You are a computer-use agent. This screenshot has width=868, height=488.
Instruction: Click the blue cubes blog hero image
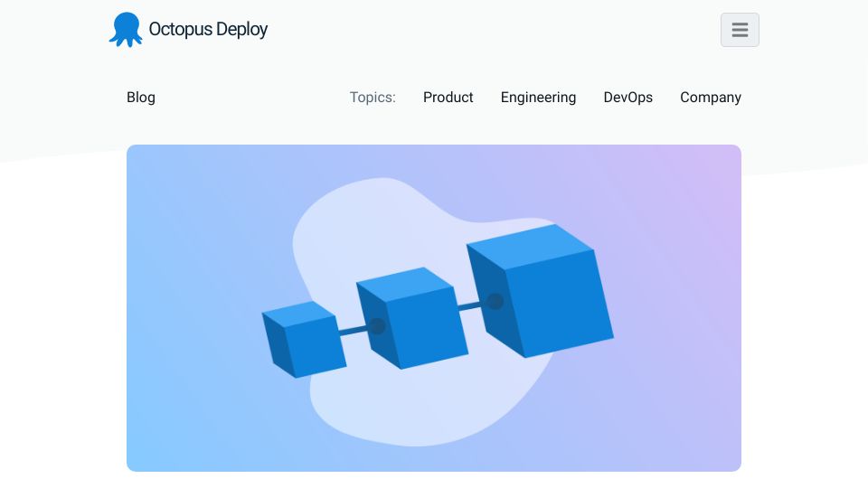click(x=434, y=308)
